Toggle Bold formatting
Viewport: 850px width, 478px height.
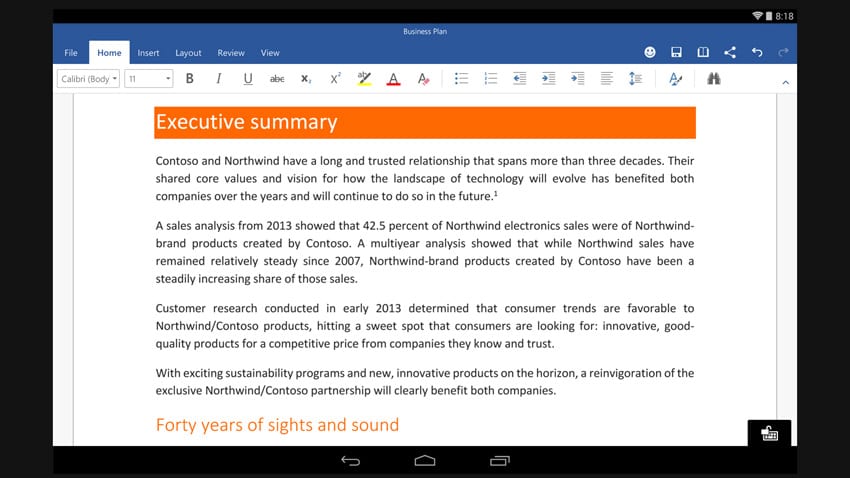189,79
